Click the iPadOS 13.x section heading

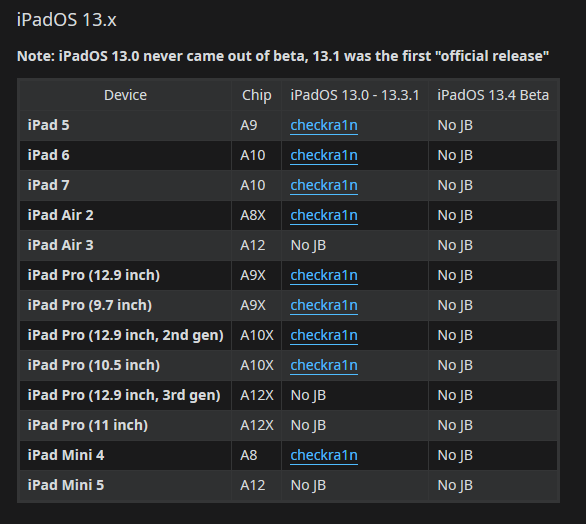tap(67, 19)
